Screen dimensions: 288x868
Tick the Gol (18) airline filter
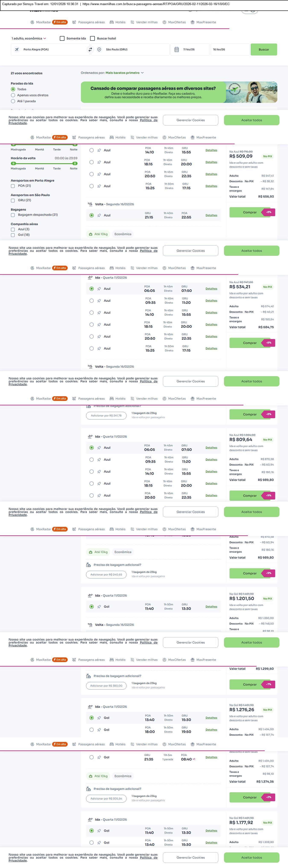coord(13,235)
